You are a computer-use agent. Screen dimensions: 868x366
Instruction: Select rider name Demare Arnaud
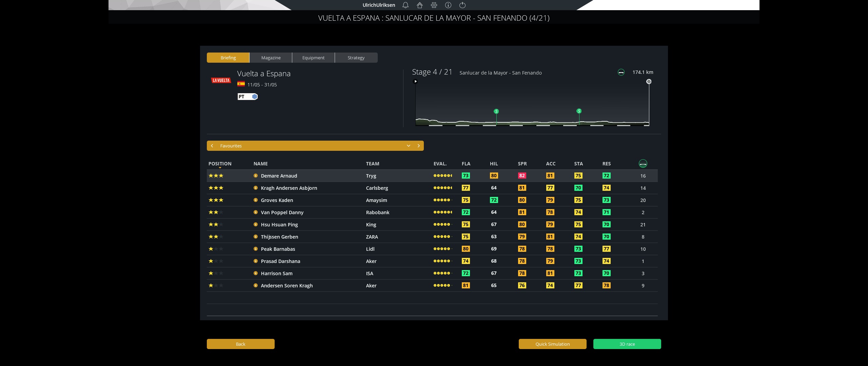[x=279, y=176]
